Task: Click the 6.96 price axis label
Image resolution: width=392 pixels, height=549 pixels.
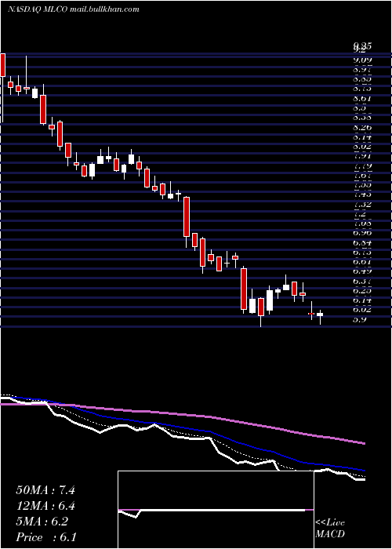Action: coord(362,232)
